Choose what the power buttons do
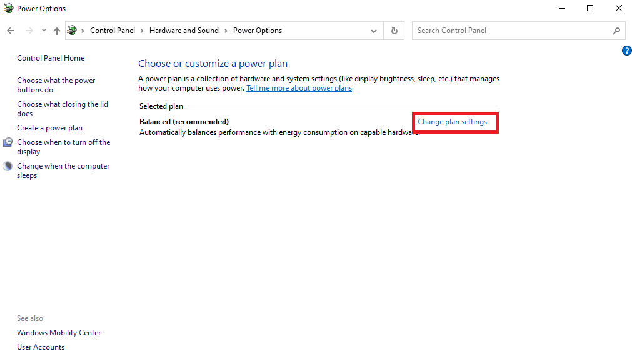The width and height of the screenshot is (632, 364). 56,85
